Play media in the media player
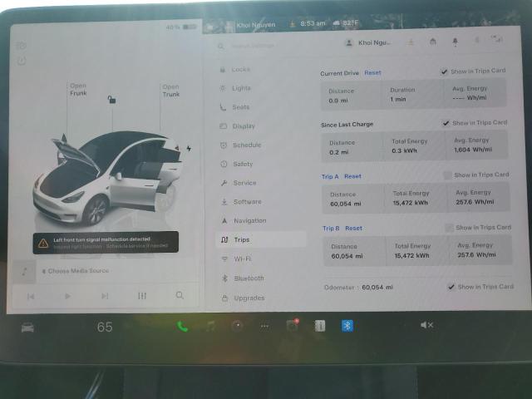Viewport: 532px width, 399px height. [x=67, y=296]
